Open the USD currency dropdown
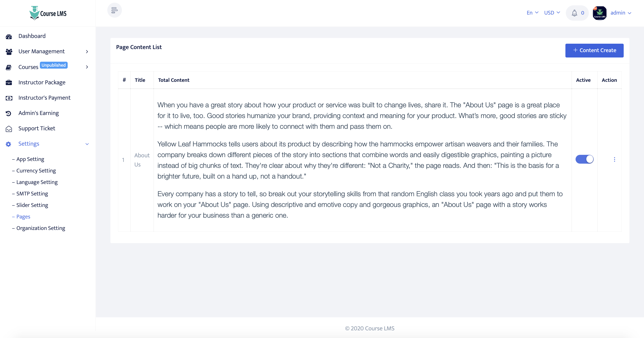This screenshot has width=644, height=338. (x=552, y=13)
